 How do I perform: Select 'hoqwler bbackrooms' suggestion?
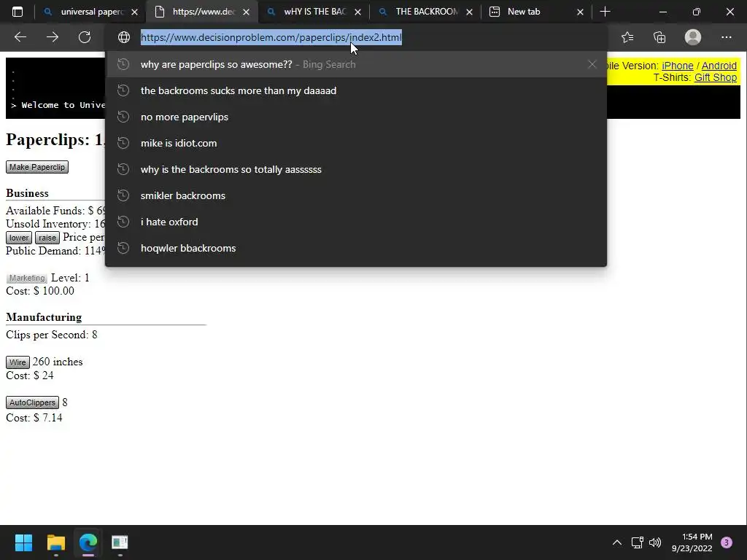[356, 248]
